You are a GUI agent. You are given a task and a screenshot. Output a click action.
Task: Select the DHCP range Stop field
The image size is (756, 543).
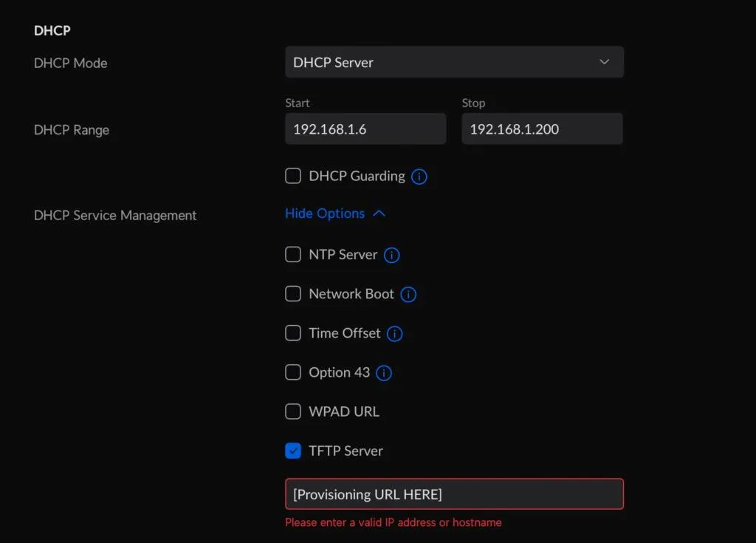coord(543,129)
